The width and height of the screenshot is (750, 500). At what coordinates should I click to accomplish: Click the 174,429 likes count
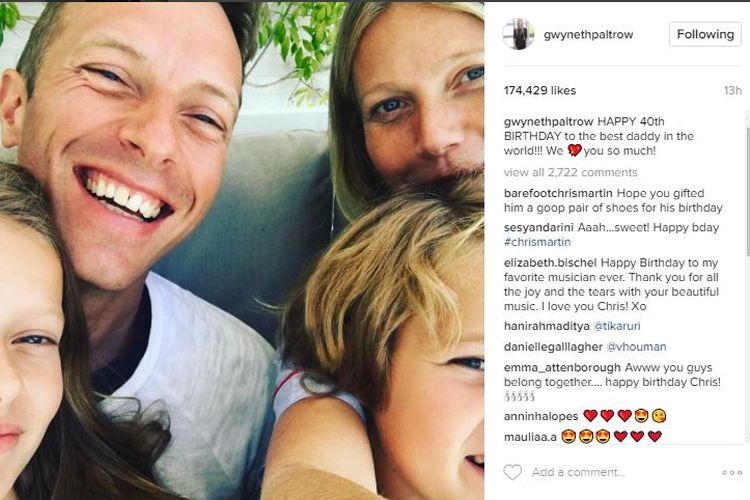[x=540, y=90]
